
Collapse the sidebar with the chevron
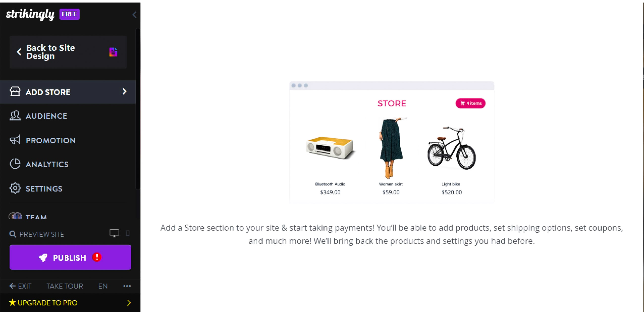pyautogui.click(x=134, y=15)
